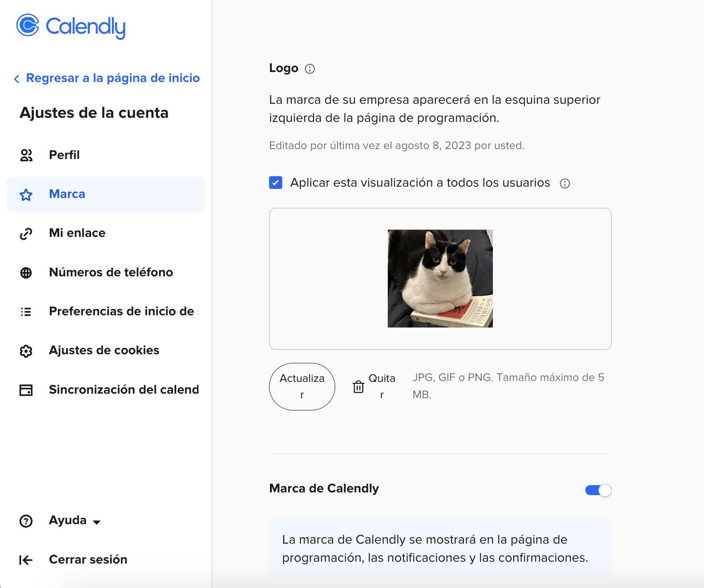Click the Calendly branding info message

click(440, 549)
